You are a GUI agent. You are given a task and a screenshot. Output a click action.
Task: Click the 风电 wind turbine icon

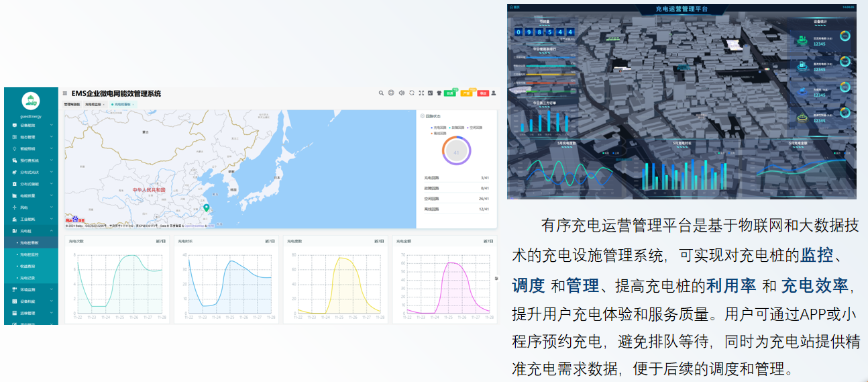click(14, 207)
